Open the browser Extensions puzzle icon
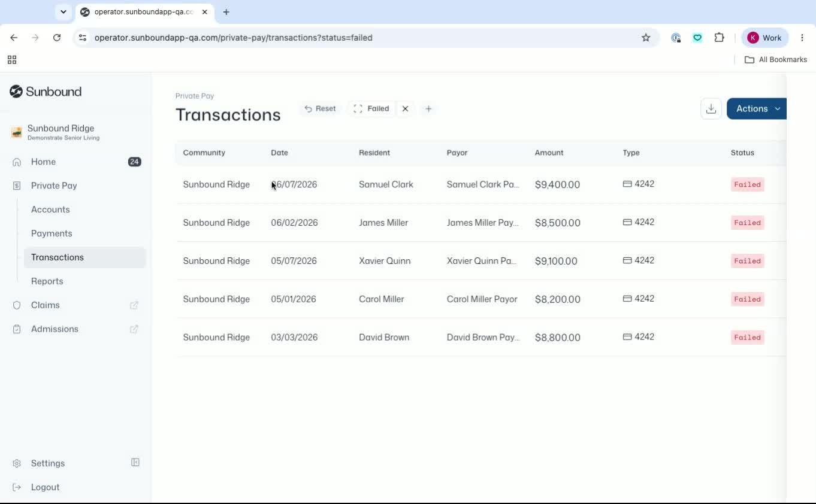 [720, 38]
